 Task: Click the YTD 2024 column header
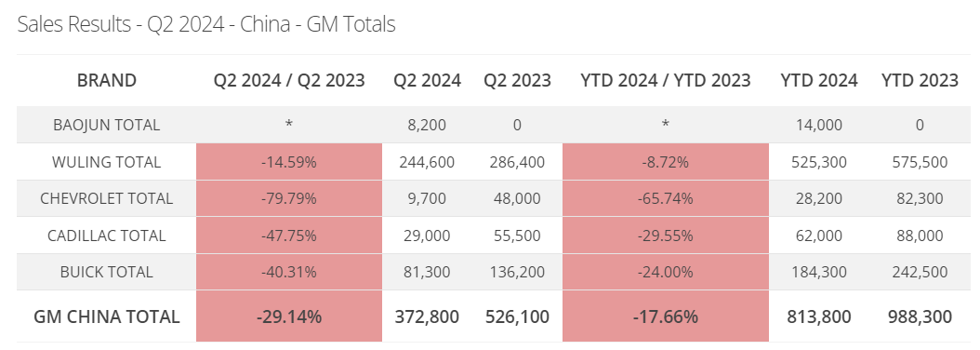point(819,80)
